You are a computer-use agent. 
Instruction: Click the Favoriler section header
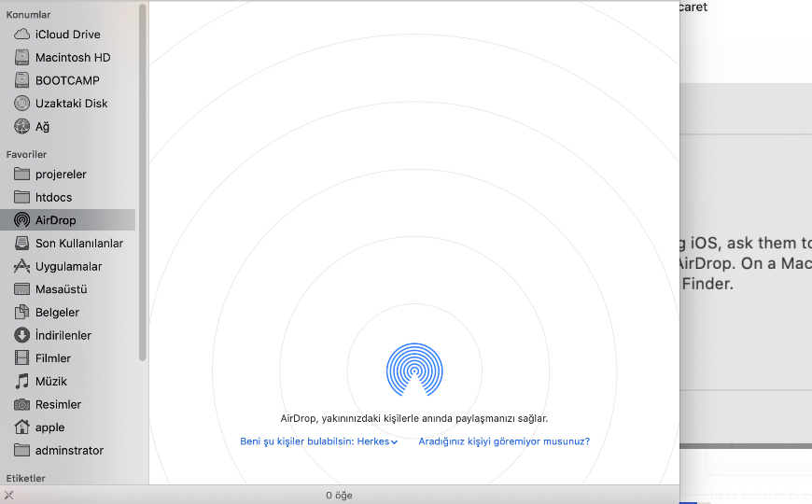point(26,154)
